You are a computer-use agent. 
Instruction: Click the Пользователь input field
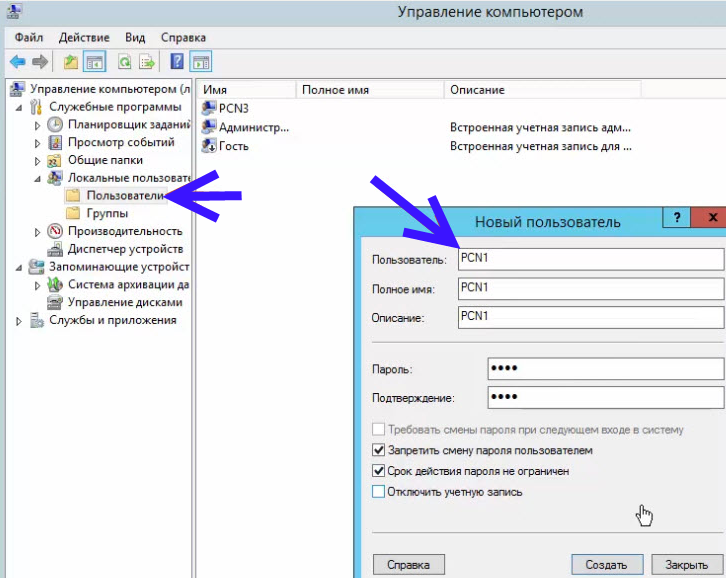591,259
